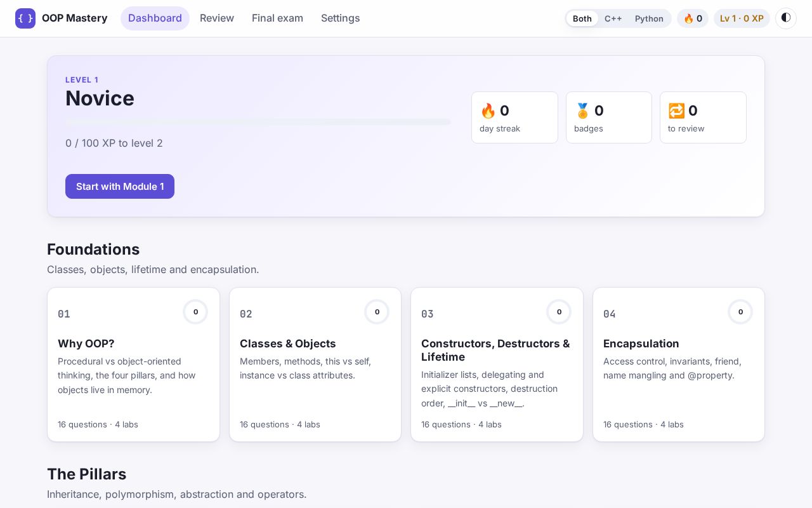Image resolution: width=812 pixels, height=508 pixels.
Task: Open Constructors, Destructors & Lifetime module
Action: (497, 364)
